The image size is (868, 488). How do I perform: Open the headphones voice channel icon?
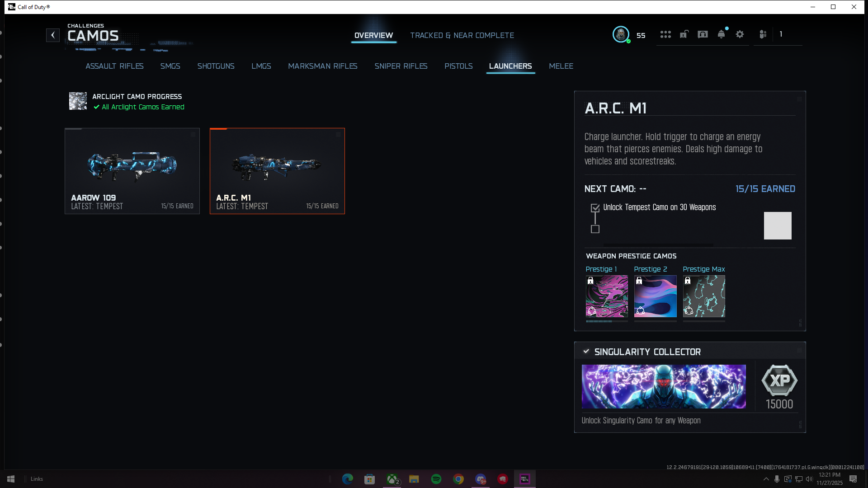point(703,34)
